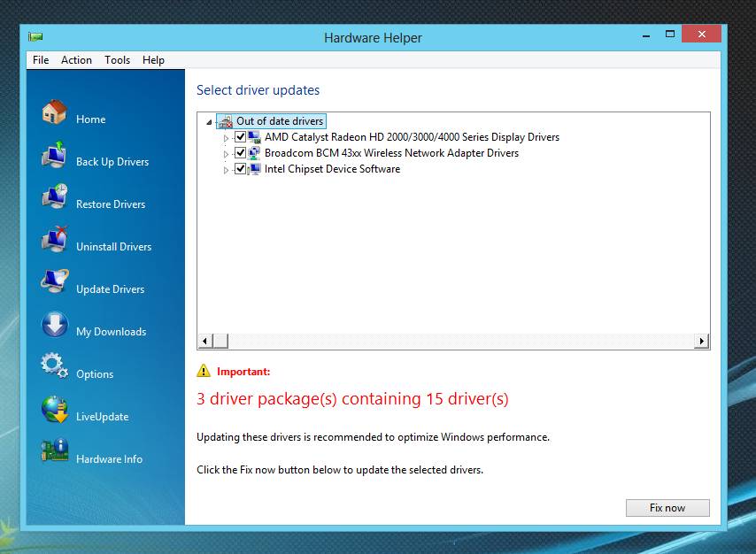Open the LiveUpdate label in sidebar
This screenshot has height=554, width=756.
pyautogui.click(x=102, y=417)
